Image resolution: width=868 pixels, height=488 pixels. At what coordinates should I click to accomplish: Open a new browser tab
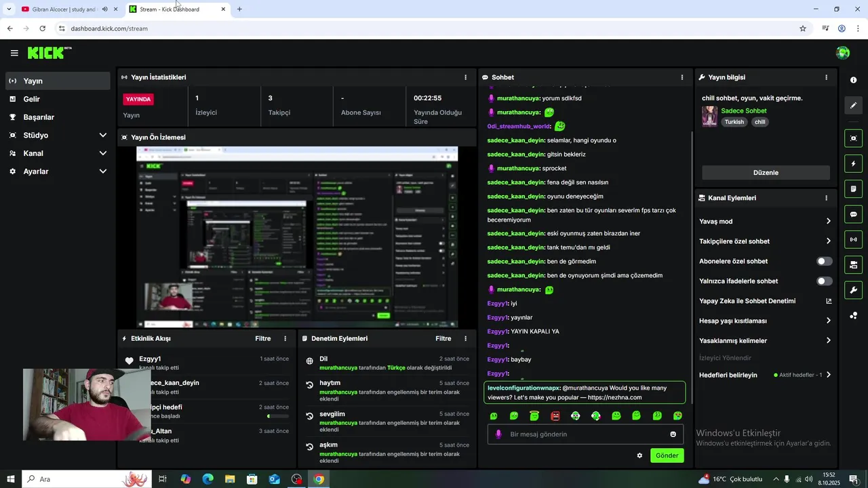(x=239, y=9)
